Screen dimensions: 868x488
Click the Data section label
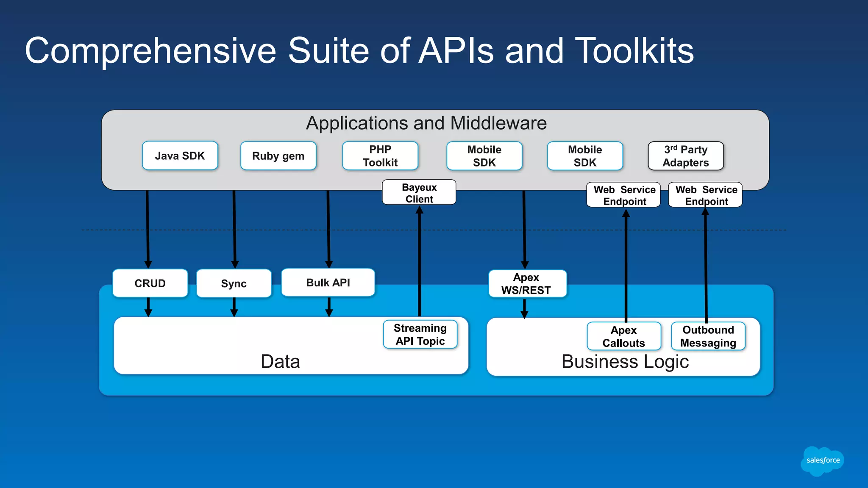pyautogui.click(x=280, y=361)
